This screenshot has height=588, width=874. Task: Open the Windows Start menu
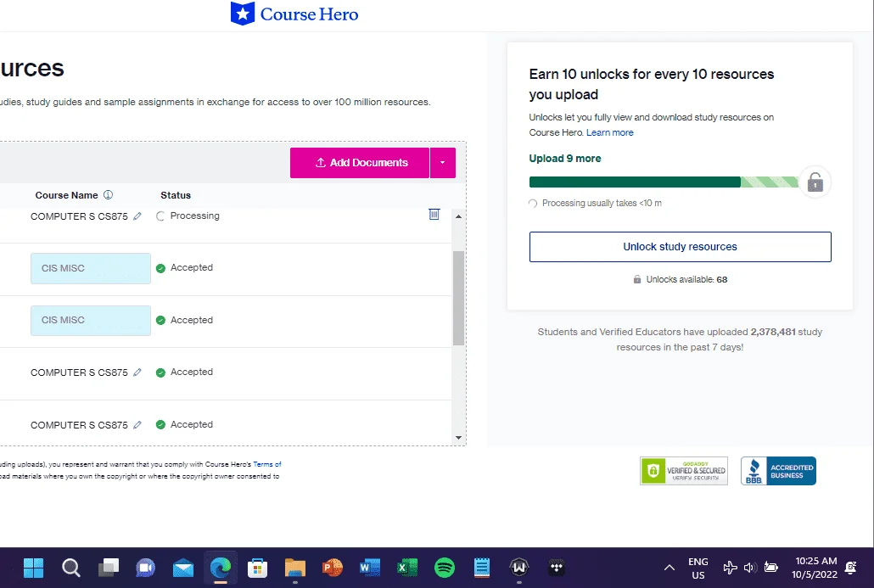click(33, 568)
